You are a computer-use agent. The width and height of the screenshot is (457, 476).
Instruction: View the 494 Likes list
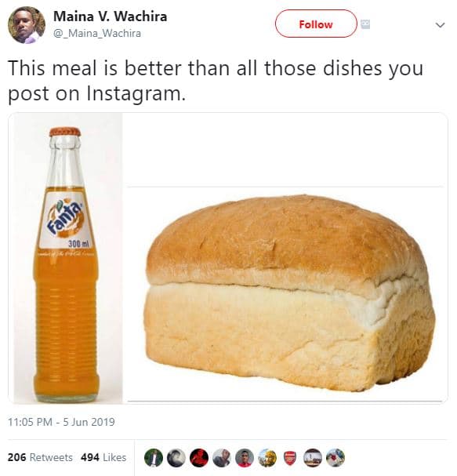point(103,457)
